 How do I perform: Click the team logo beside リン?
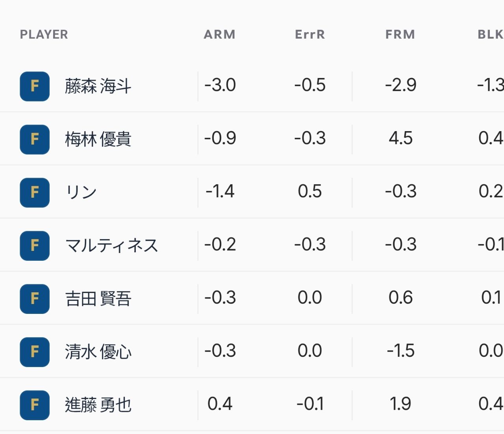point(35,193)
